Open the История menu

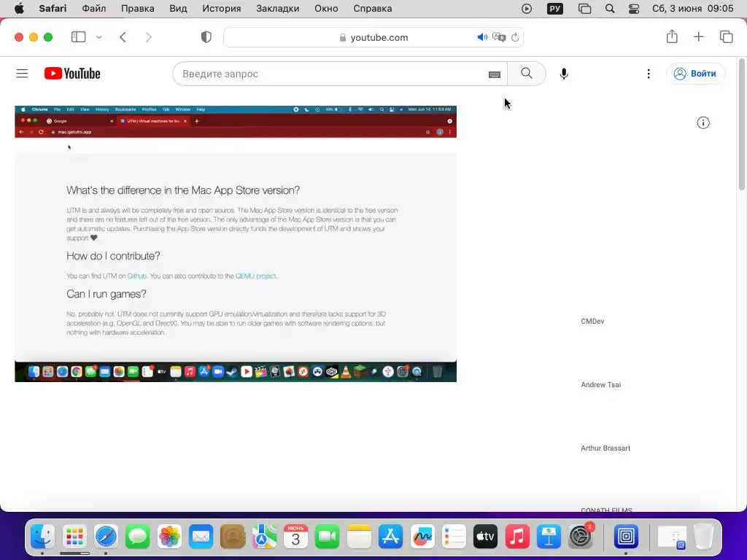(x=222, y=9)
